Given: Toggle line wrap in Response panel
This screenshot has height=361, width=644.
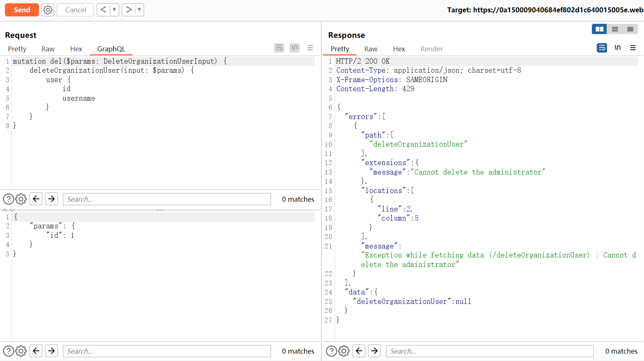Looking at the screenshot, I should click(602, 48).
